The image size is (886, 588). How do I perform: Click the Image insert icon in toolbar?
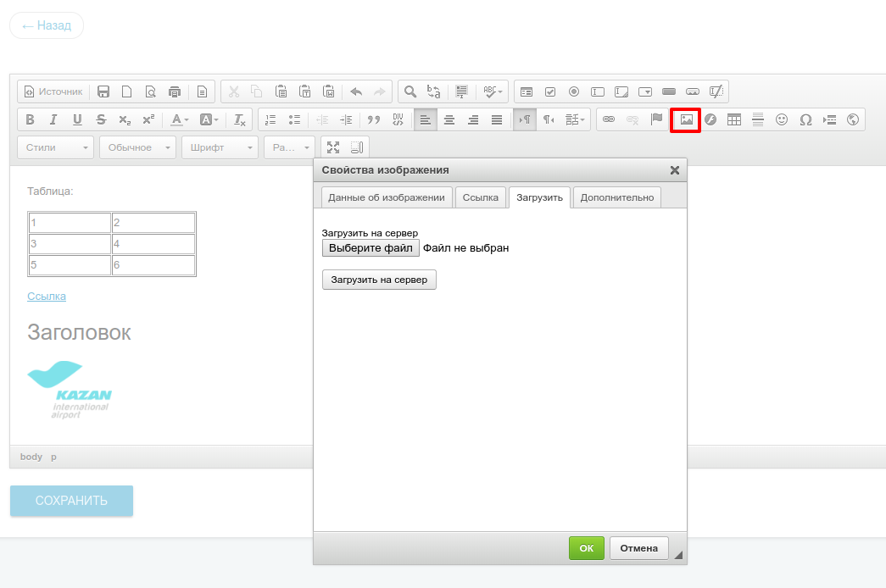click(x=686, y=119)
